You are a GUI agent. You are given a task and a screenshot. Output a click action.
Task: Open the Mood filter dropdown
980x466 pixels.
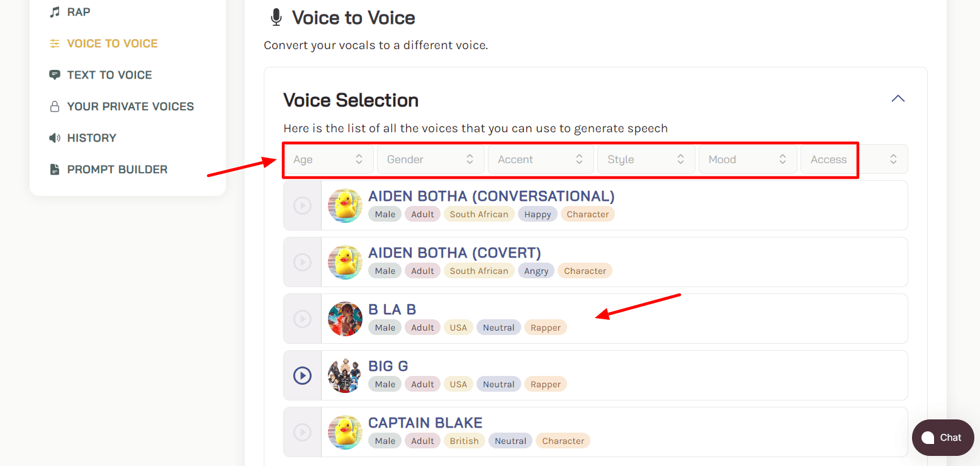(x=748, y=159)
